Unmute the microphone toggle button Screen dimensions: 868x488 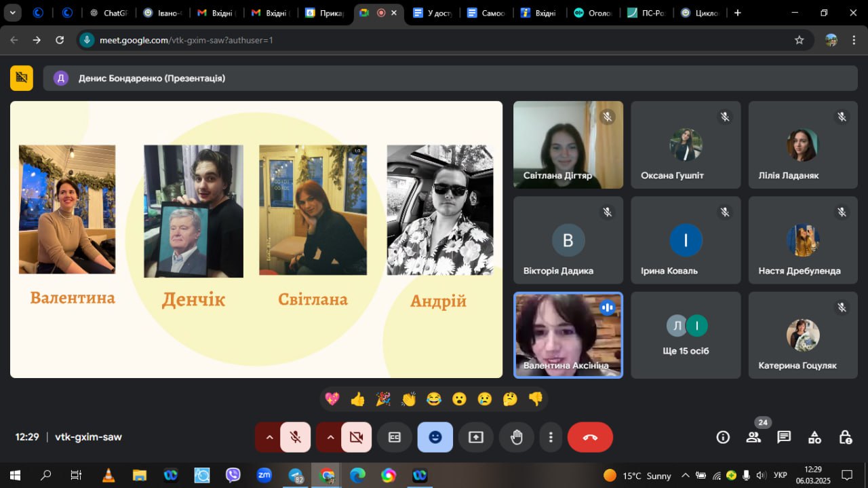296,437
